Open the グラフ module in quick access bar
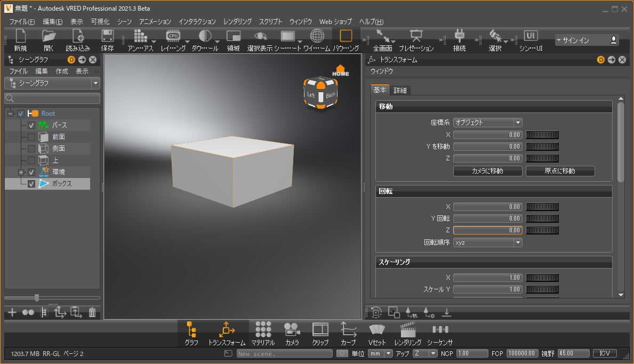634x364 pixels. (x=191, y=334)
